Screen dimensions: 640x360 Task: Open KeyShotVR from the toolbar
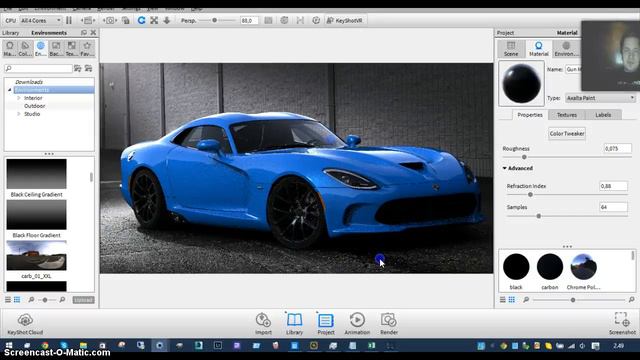tap(345, 20)
